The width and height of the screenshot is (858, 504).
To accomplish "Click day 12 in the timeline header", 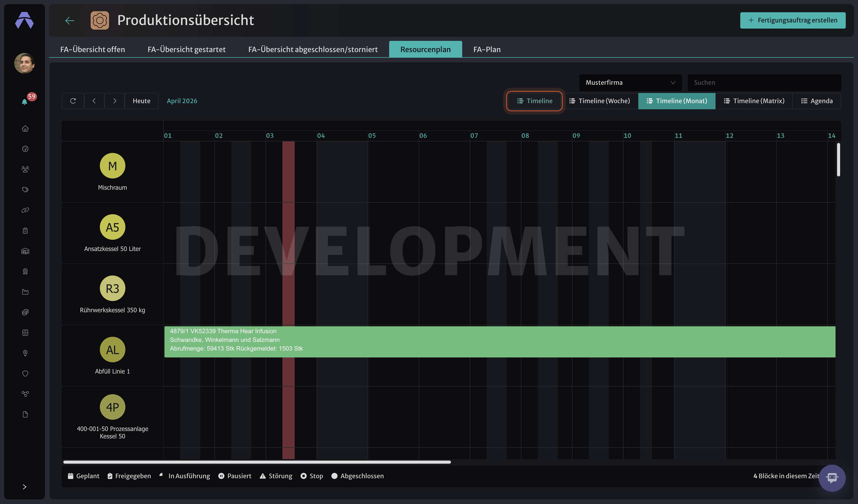I will point(730,136).
